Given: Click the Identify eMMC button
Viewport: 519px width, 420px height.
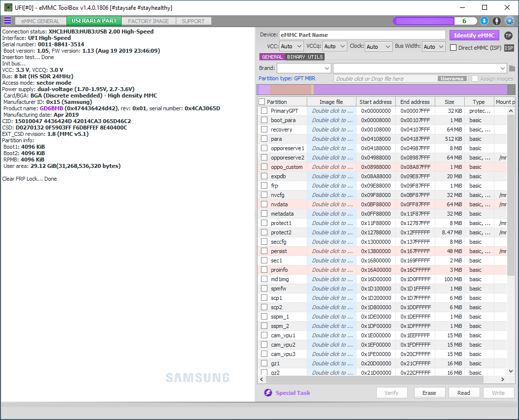Looking at the screenshot, I should tap(474, 35).
